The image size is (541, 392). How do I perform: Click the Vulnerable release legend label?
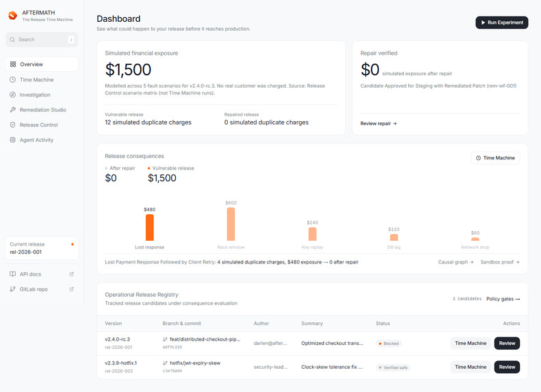point(173,168)
